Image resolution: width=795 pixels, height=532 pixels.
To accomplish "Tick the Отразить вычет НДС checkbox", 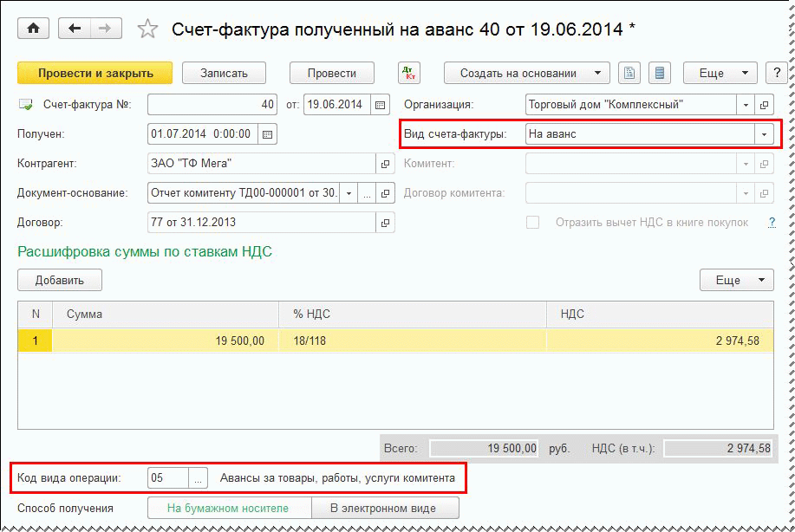I will (533, 223).
